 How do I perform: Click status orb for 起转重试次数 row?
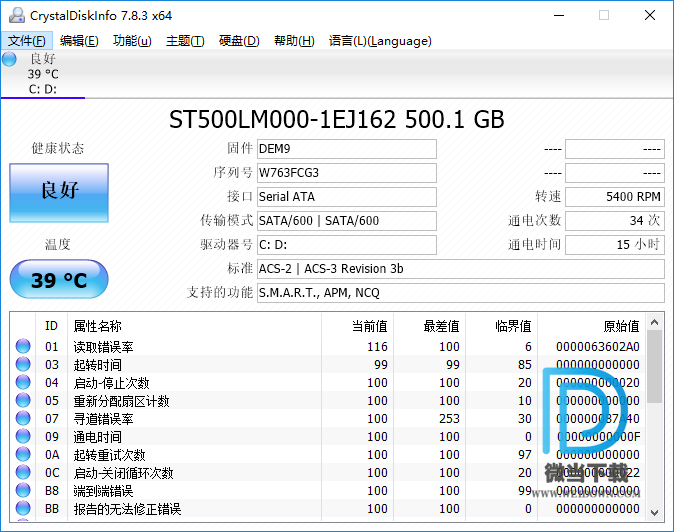[23, 454]
